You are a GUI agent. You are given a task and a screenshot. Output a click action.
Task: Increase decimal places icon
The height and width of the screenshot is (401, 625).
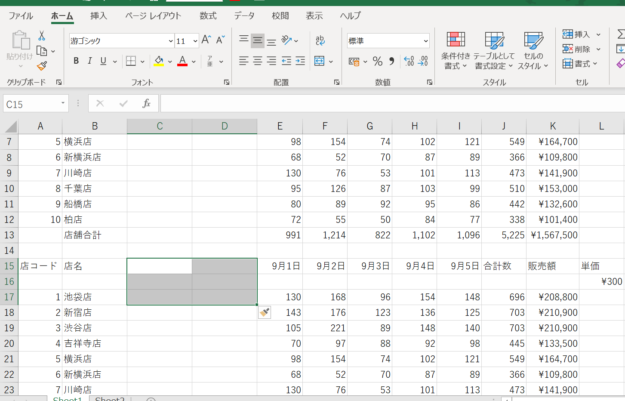coord(409,61)
